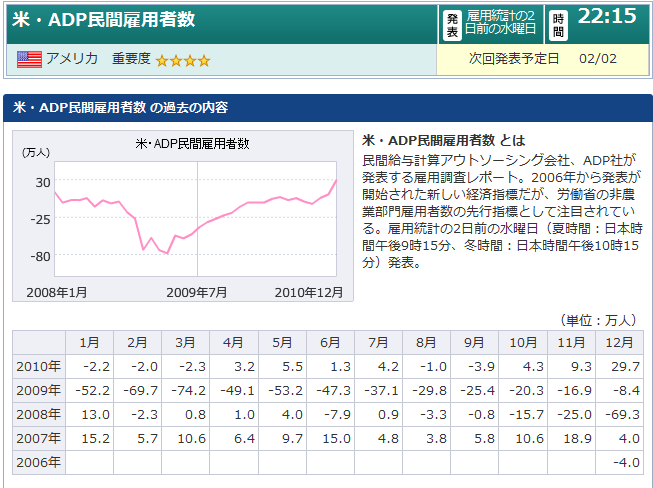The height and width of the screenshot is (488, 653).
Task: Click the American flag icon
Action: coord(29,59)
